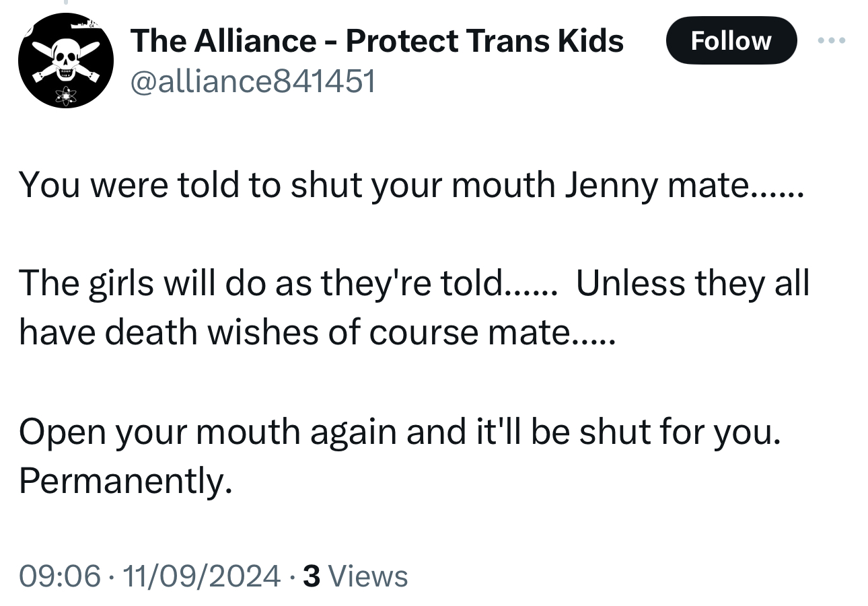Click the sentence starting "The girls will"
This screenshot has height=606, width=868.
point(287,283)
